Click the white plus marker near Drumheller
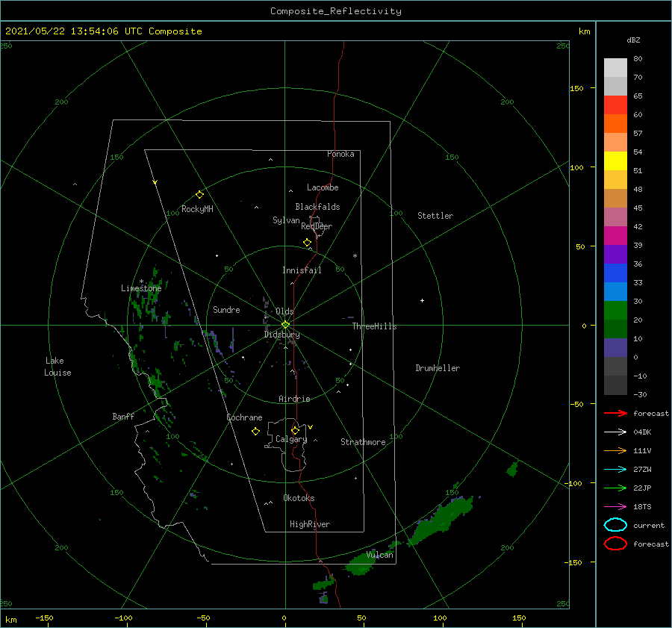Image resolution: width=672 pixels, height=628 pixels. [x=422, y=300]
